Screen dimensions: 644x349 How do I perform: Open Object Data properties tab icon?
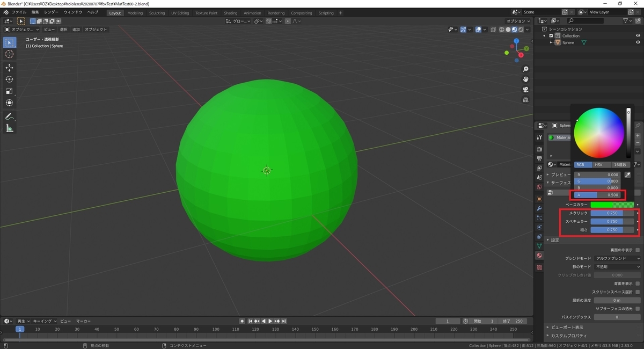pos(539,246)
